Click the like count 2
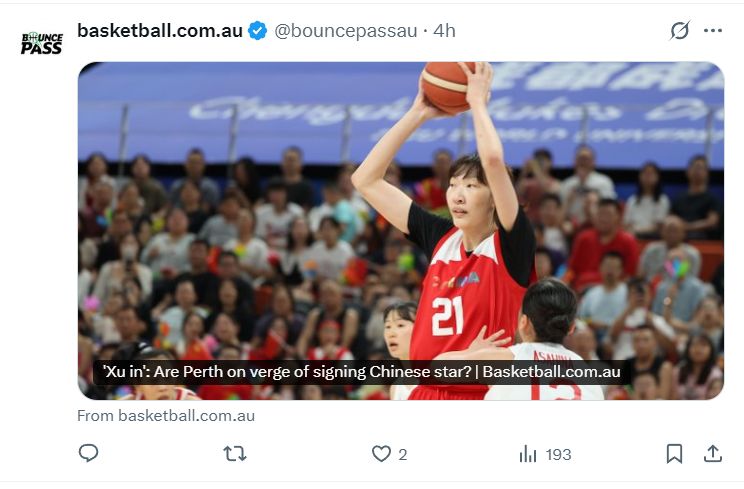 402,455
